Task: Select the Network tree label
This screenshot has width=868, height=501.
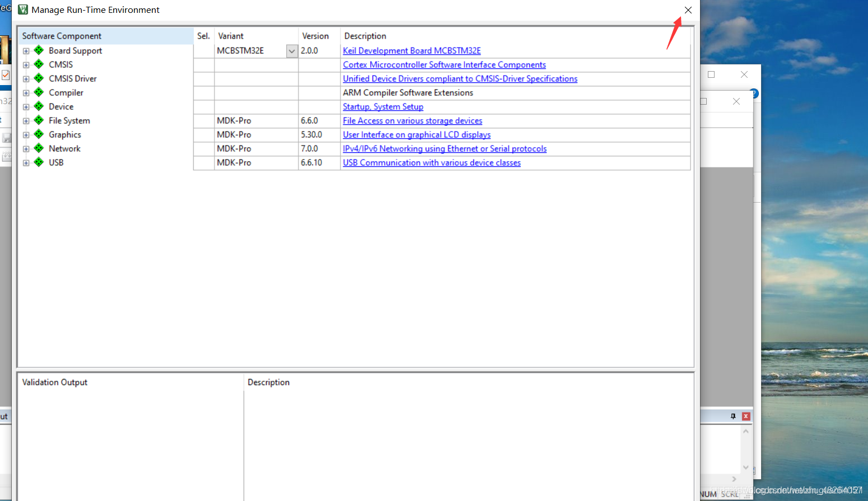Action: pos(64,148)
